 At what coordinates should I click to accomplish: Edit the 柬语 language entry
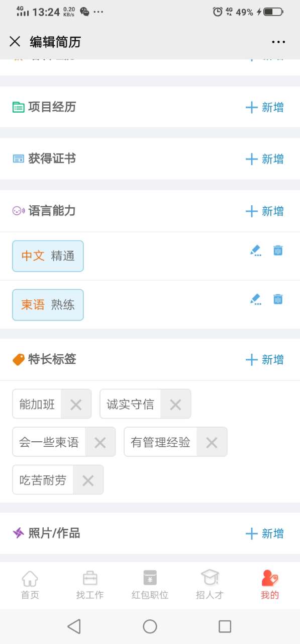tap(256, 299)
